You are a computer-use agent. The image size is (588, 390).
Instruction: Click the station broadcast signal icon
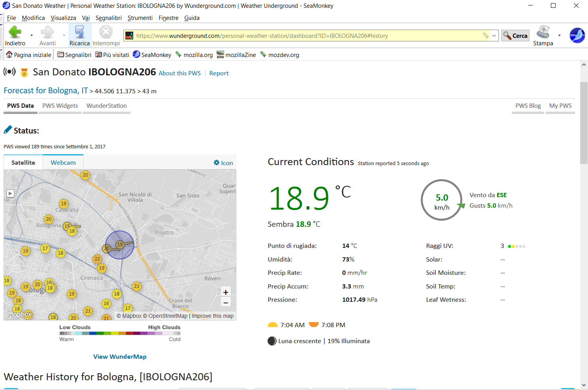tap(9, 71)
